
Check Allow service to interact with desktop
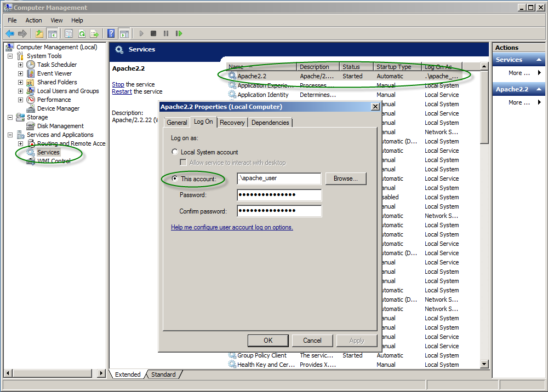point(183,162)
